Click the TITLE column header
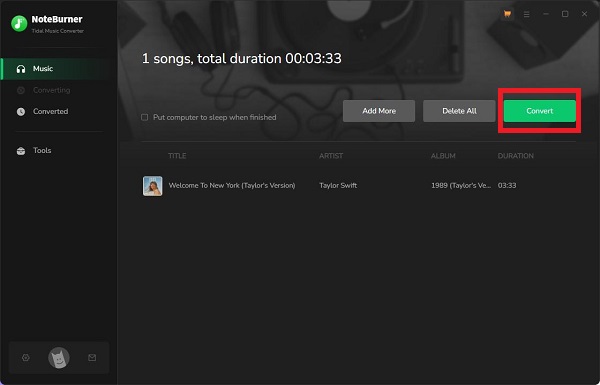The height and width of the screenshot is (385, 600). (177, 156)
